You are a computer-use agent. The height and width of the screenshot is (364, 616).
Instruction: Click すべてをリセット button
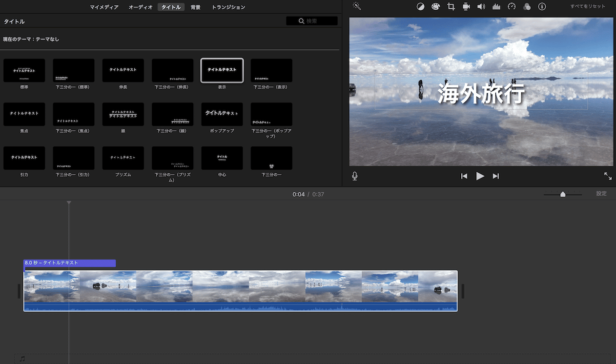coord(588,6)
